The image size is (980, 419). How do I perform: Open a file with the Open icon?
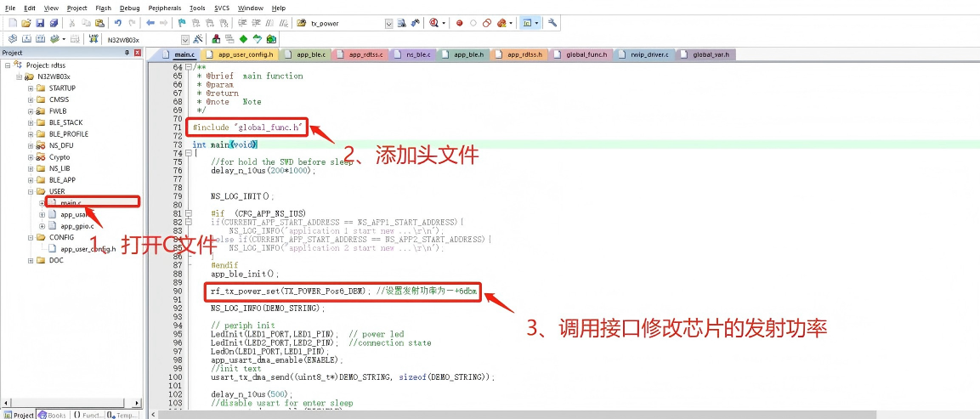click(26, 23)
